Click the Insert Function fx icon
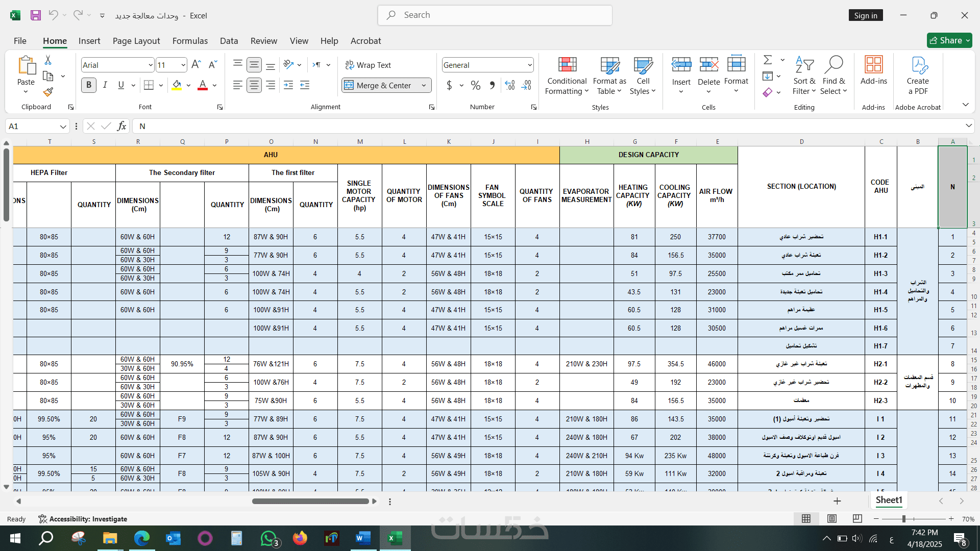This screenshot has height=551, width=980. tap(121, 126)
